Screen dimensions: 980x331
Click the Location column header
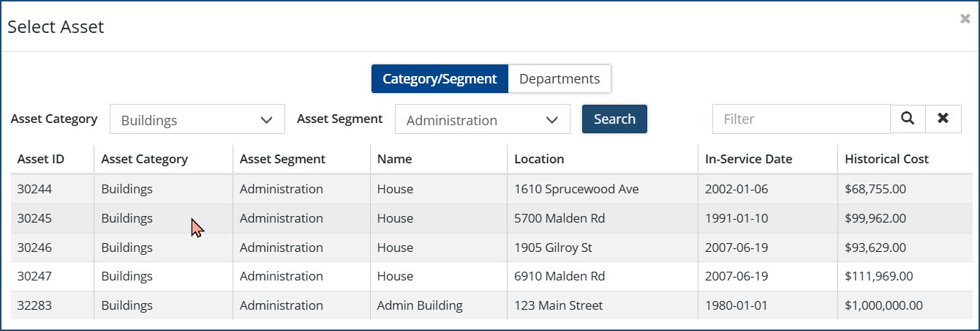(539, 159)
